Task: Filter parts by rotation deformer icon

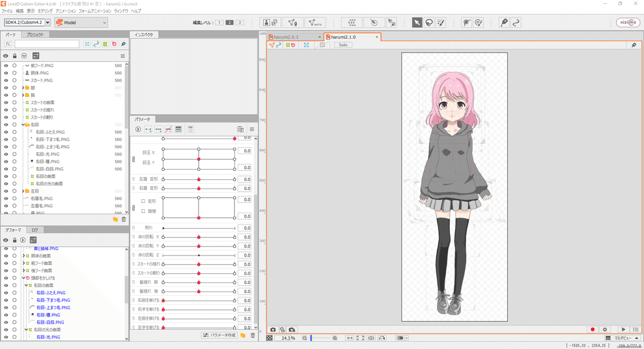Action: [x=114, y=44]
